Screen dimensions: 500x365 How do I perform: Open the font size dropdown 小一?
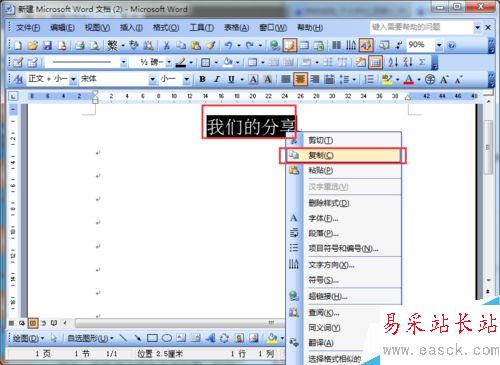pyautogui.click(x=187, y=79)
